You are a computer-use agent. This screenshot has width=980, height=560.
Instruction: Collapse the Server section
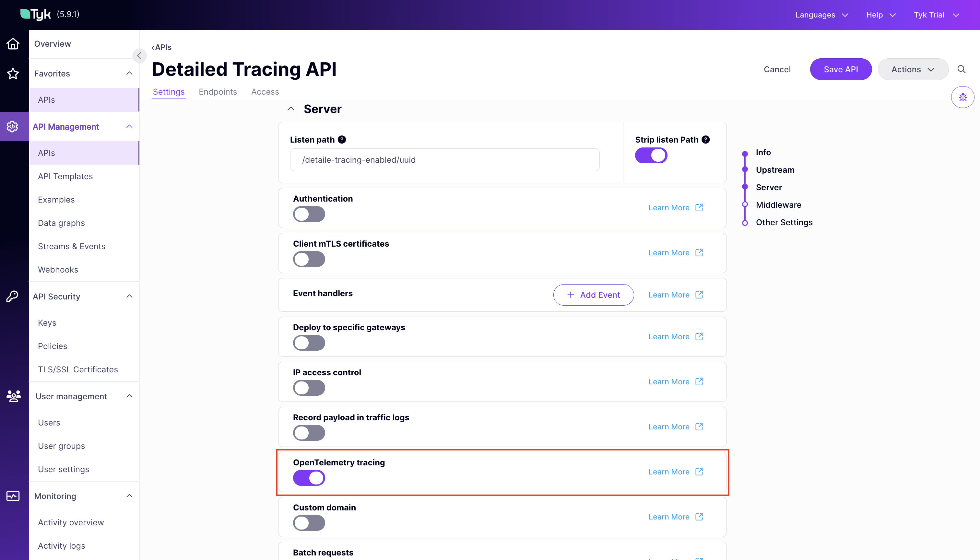[291, 109]
